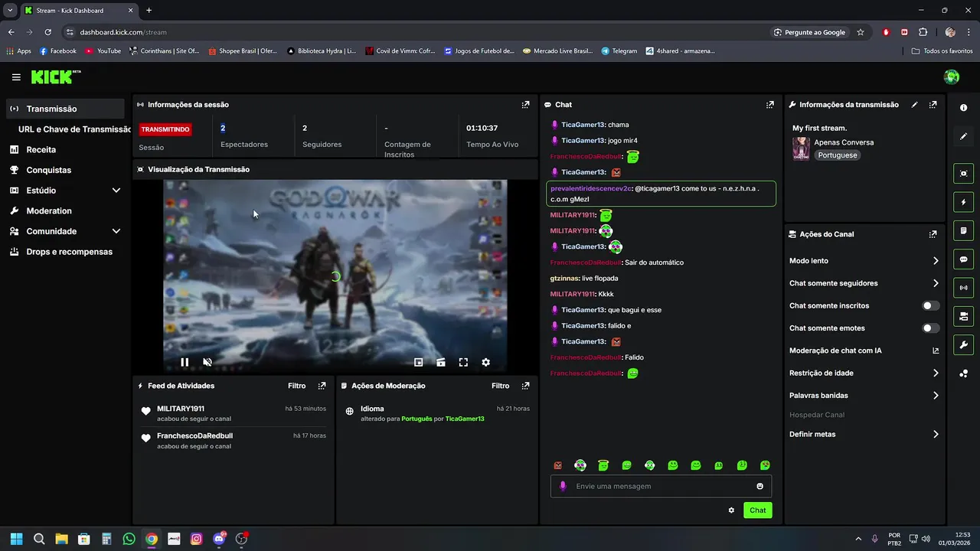
Task: Open the Windows Start menu
Action: pyautogui.click(x=16, y=539)
